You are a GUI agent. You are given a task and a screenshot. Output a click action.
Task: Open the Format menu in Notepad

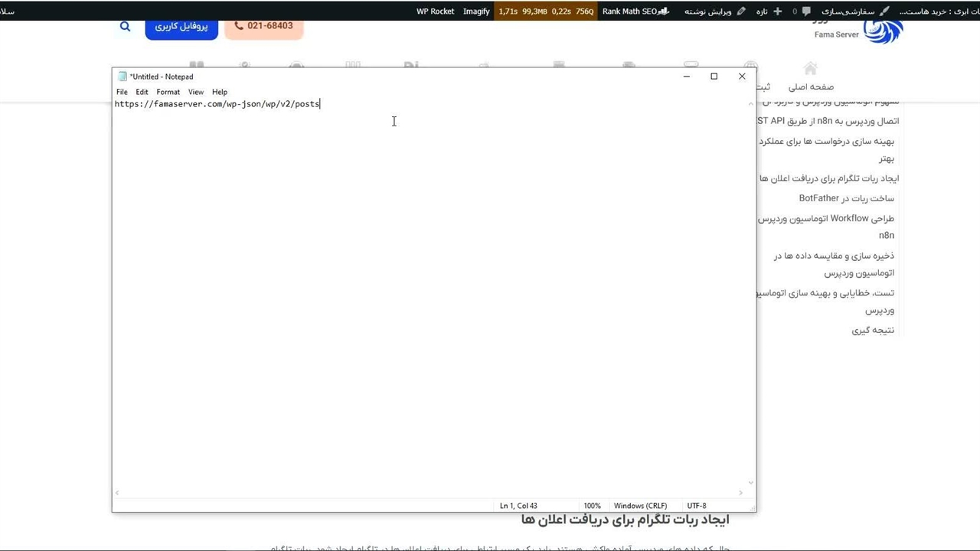tap(168, 92)
